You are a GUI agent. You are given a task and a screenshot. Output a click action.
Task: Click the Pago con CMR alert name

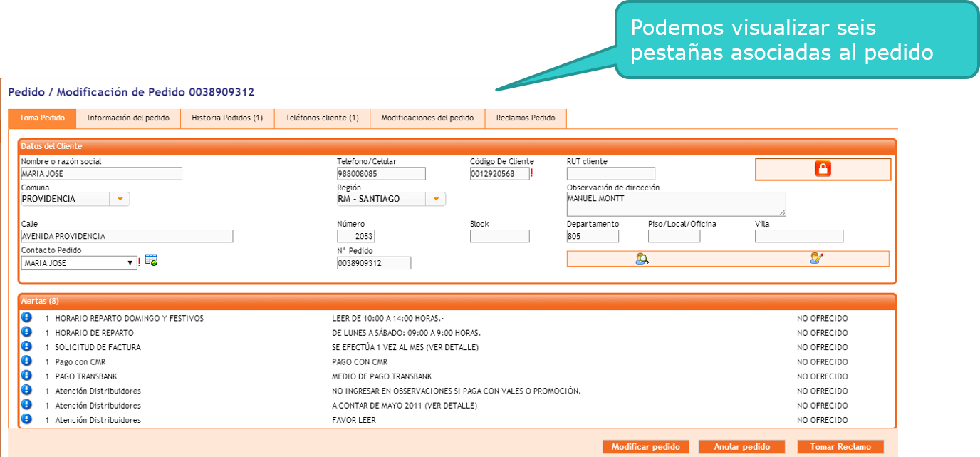pos(80,362)
